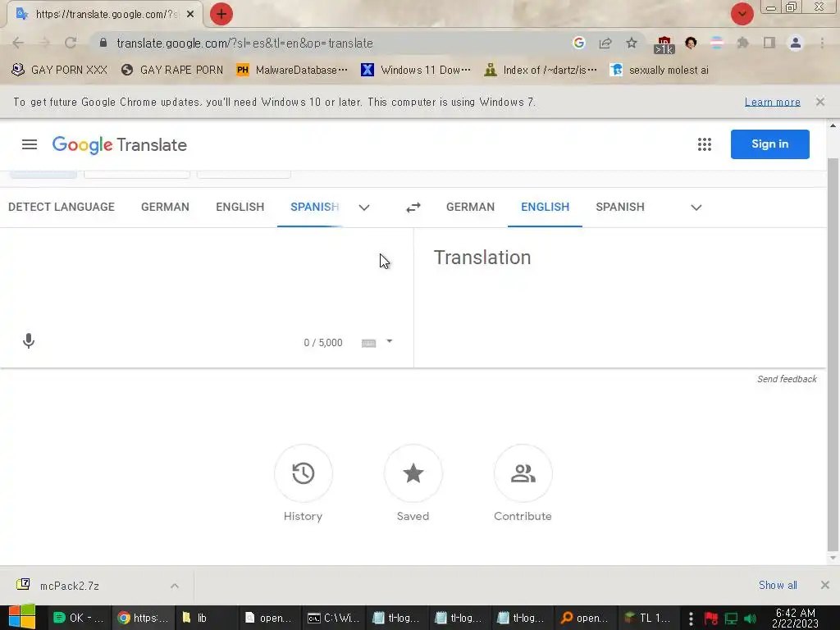Screen dimensions: 840x630
Task: View site information lock icon
Action: (103, 43)
